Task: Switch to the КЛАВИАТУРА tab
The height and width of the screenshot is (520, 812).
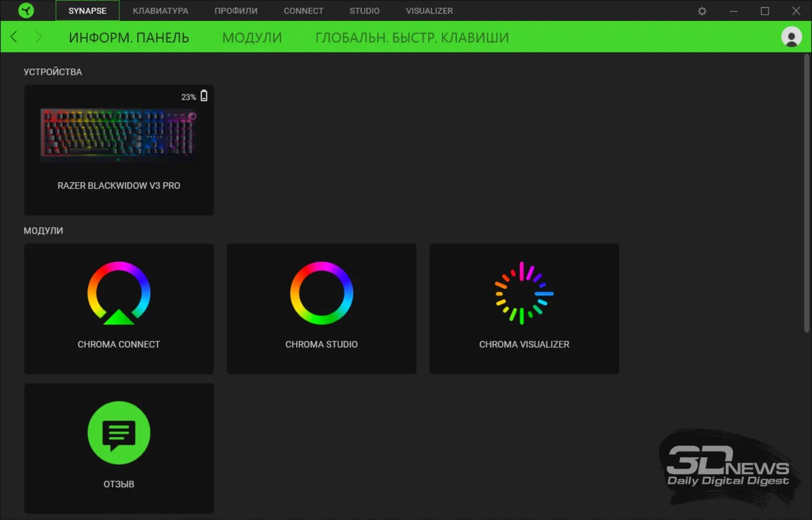Action: 161,10
